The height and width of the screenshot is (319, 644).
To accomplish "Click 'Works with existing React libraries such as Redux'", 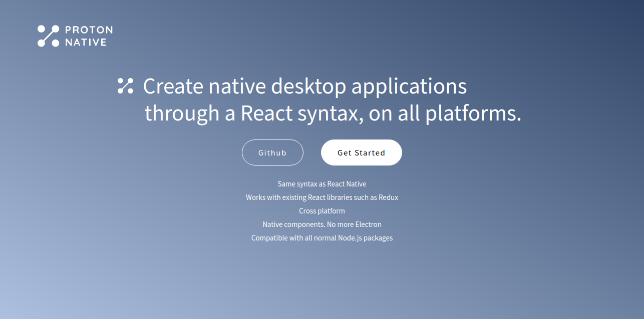I will pos(322,197).
